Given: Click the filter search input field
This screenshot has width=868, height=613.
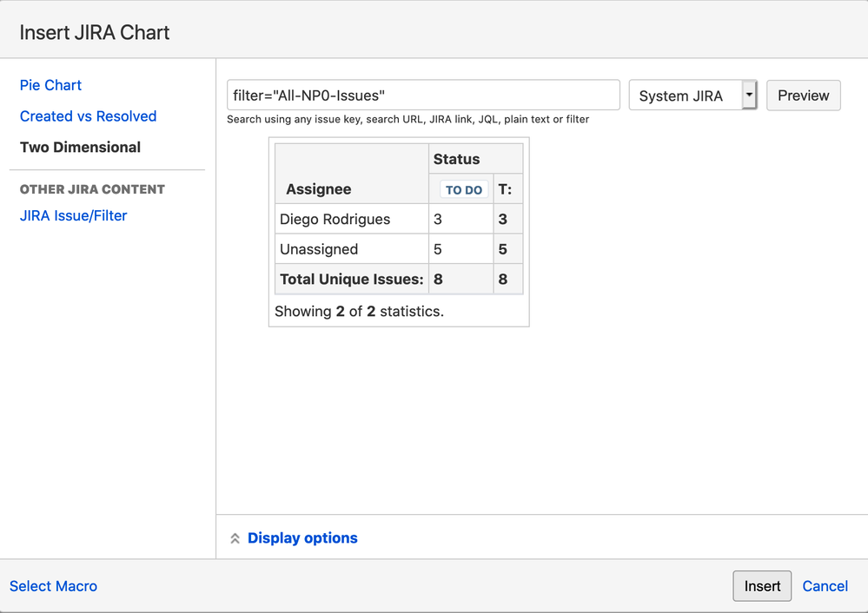Looking at the screenshot, I should 422,96.
